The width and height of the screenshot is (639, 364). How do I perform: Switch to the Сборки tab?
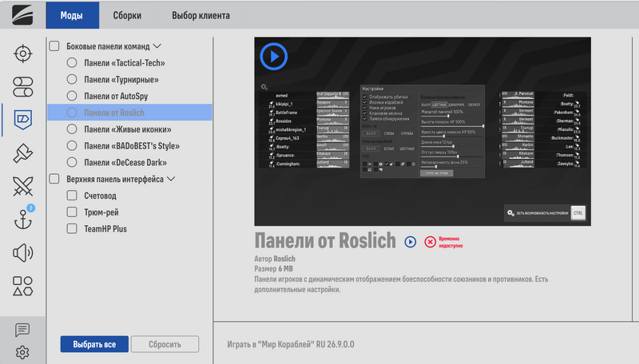[x=127, y=15]
